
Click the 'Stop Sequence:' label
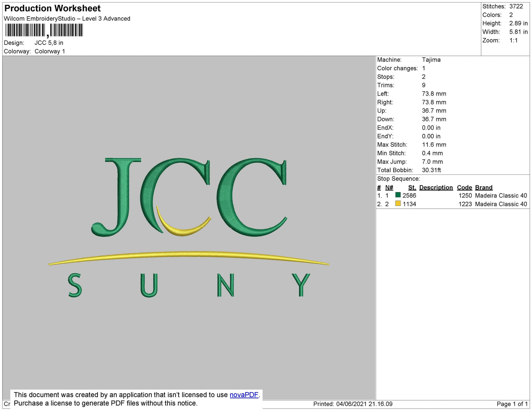click(398, 178)
